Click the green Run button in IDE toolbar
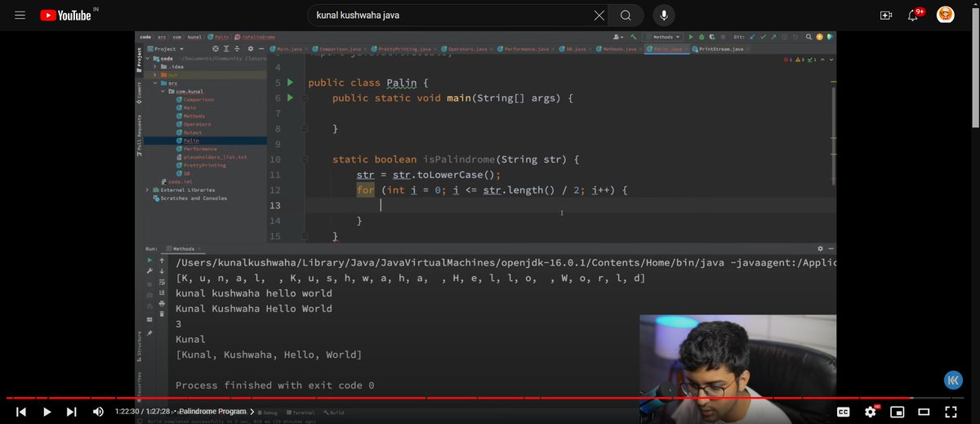This screenshot has width=980, height=424. coord(691,37)
